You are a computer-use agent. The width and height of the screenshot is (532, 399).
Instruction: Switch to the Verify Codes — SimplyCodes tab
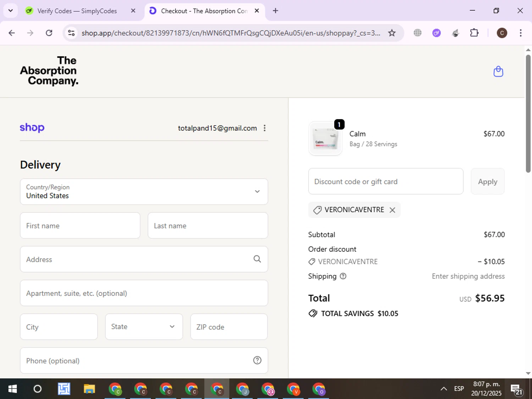(77, 11)
